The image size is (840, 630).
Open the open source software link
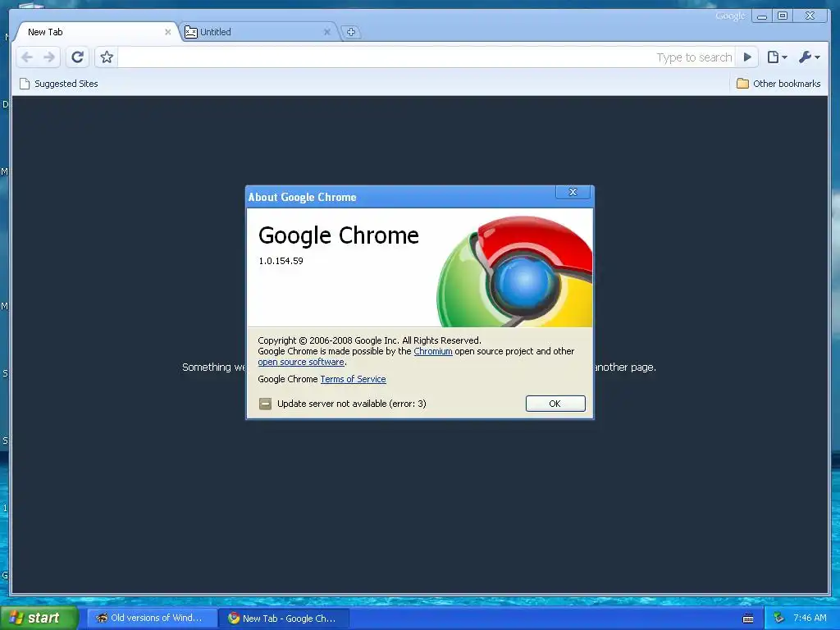[301, 362]
